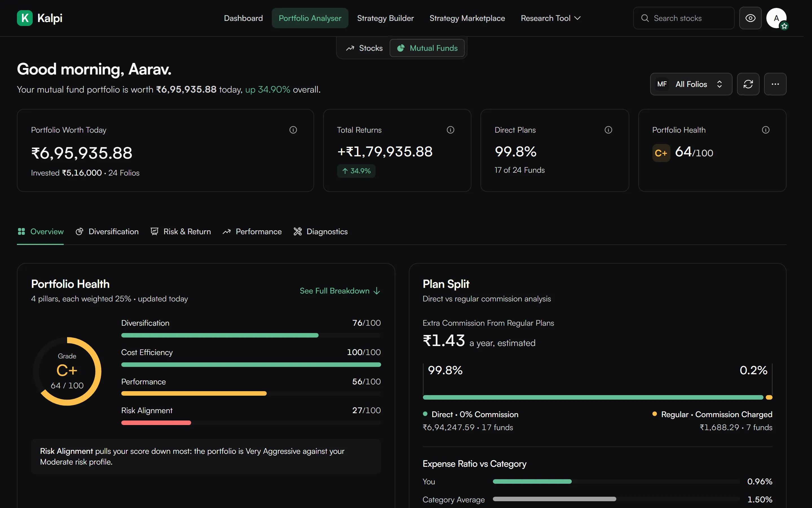The image size is (812, 508).
Task: Toggle the eye visibility button in header
Action: [x=750, y=18]
